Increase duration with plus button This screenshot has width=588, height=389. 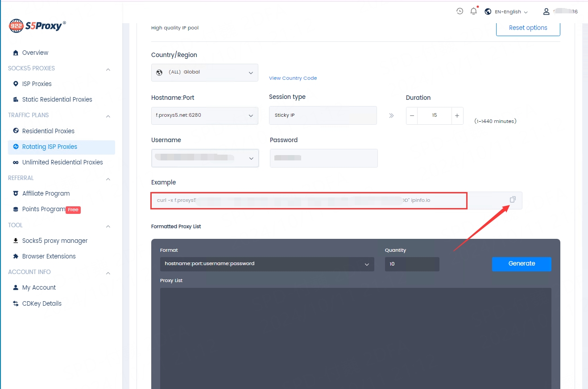point(457,115)
